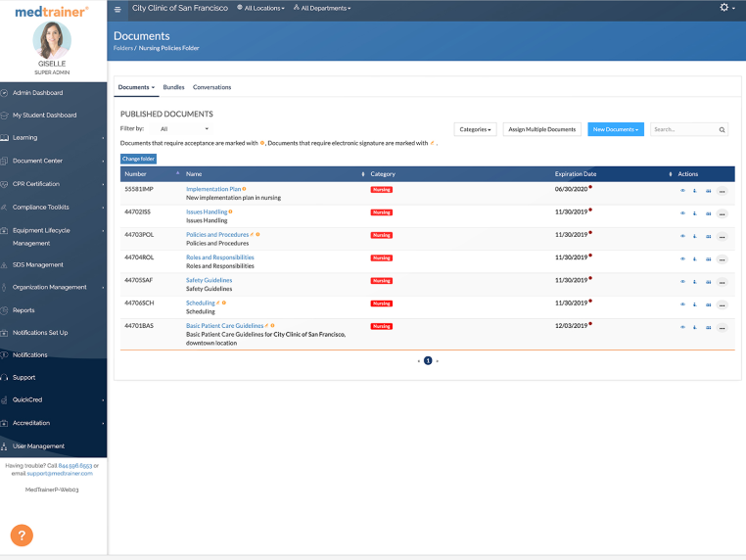Image resolution: width=746 pixels, height=560 pixels.
Task: Switch to the Bundles tab
Action: (x=173, y=87)
